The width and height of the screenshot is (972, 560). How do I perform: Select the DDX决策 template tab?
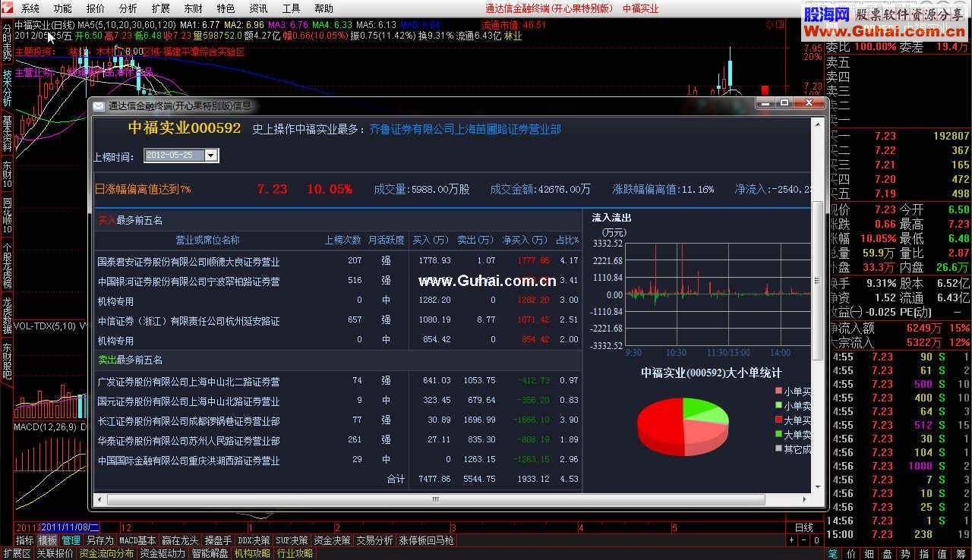(x=254, y=540)
